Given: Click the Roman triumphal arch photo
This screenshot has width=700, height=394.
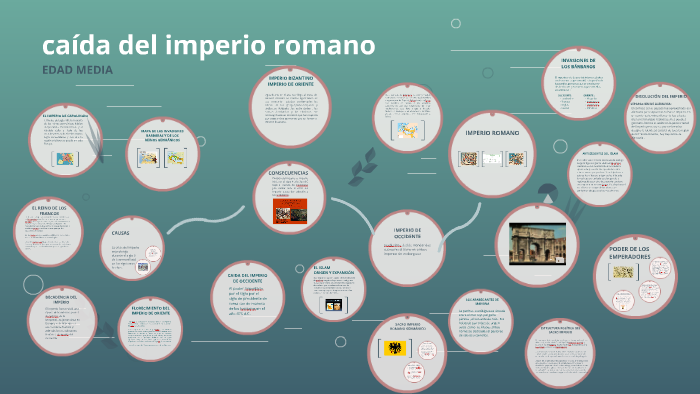Looking at the screenshot, I should (x=538, y=244).
